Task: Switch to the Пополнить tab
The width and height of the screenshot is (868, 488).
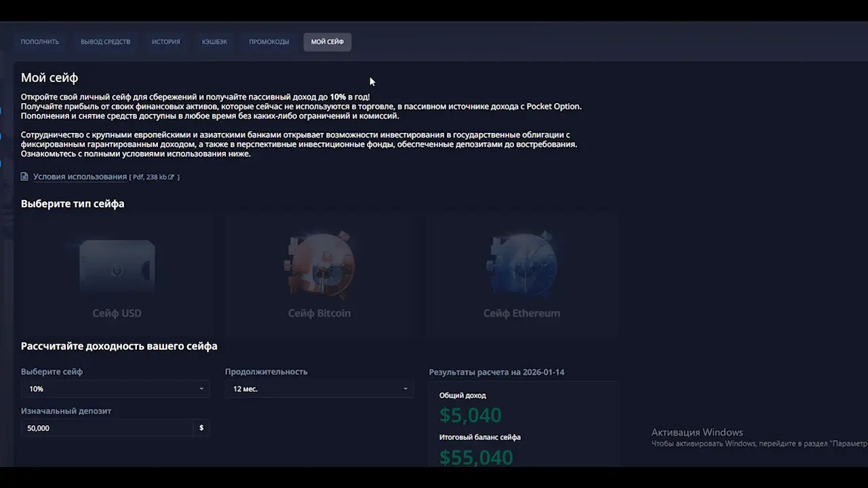Action: (40, 42)
